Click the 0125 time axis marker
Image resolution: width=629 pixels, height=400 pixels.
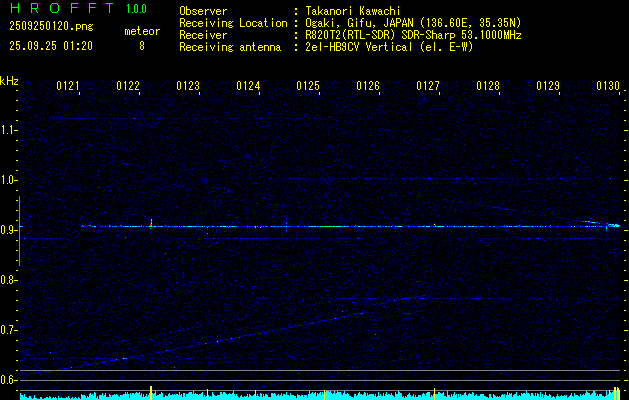308,86
